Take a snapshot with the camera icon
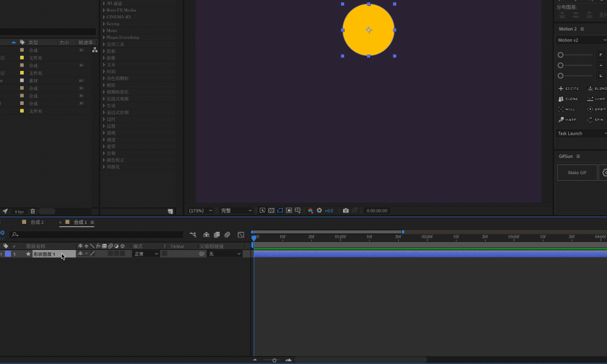Image resolution: width=607 pixels, height=364 pixels. click(x=346, y=211)
